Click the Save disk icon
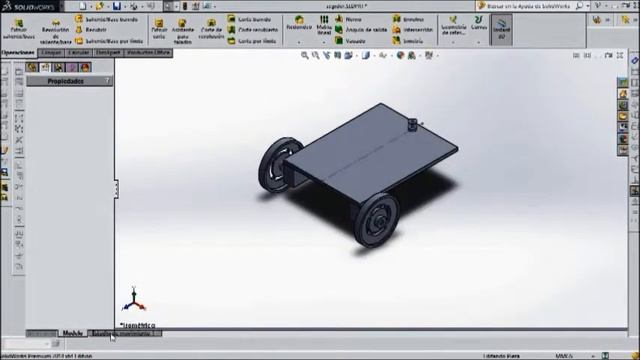This screenshot has height=360, width=640. (x=117, y=6)
